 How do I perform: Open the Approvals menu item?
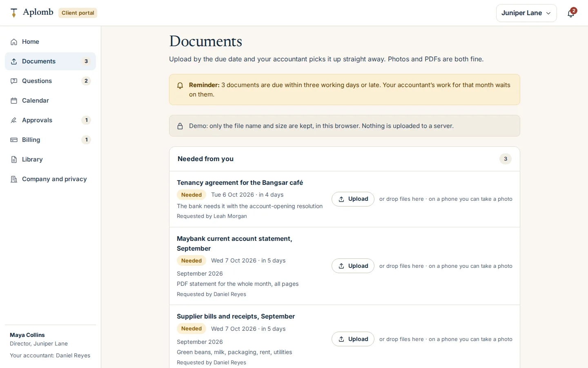(50, 120)
